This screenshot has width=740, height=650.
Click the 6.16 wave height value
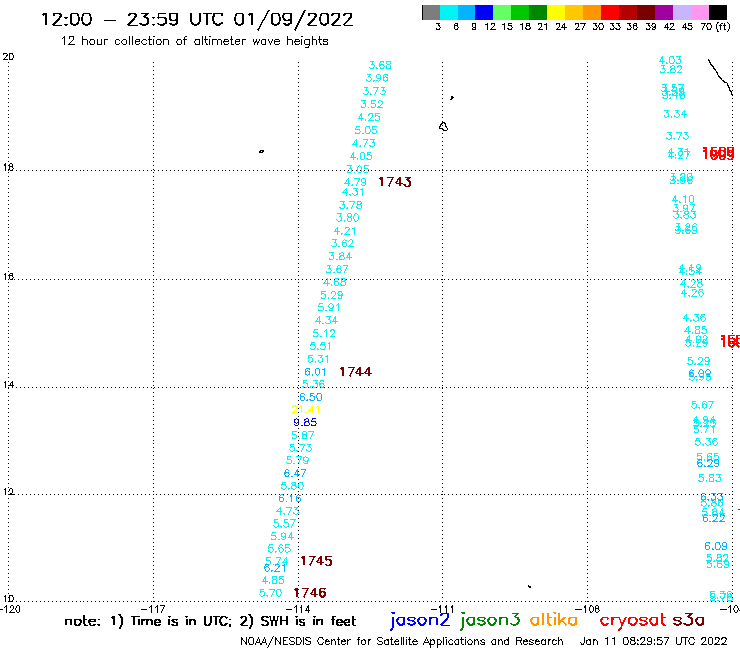[x=289, y=498]
